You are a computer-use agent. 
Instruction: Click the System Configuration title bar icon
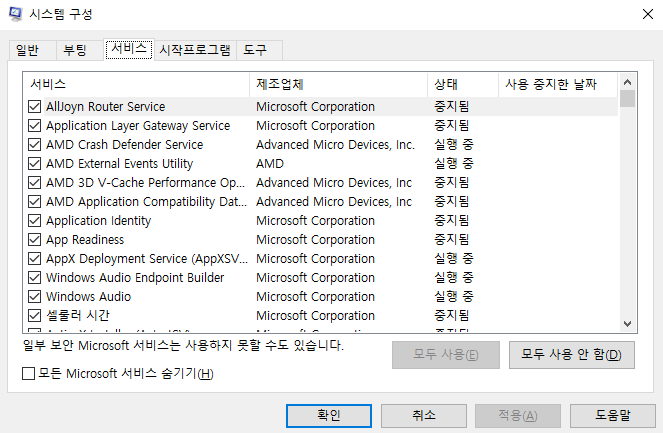coord(15,14)
